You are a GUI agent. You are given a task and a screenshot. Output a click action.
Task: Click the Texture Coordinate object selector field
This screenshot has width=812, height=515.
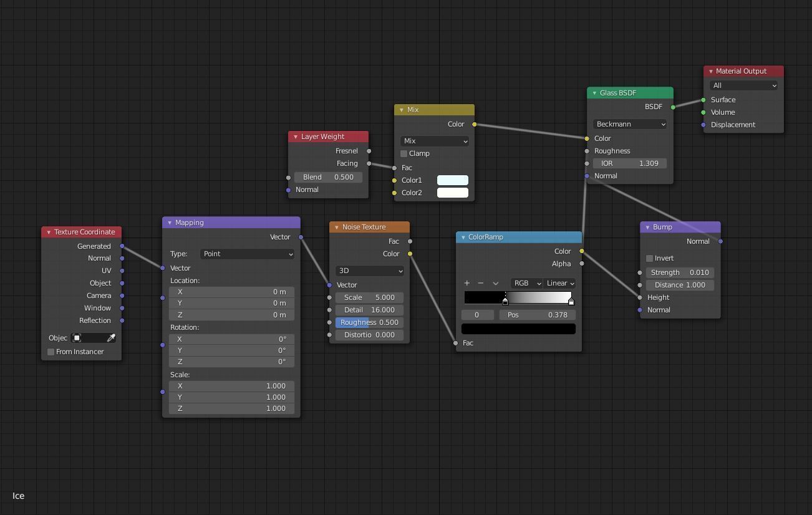point(94,338)
